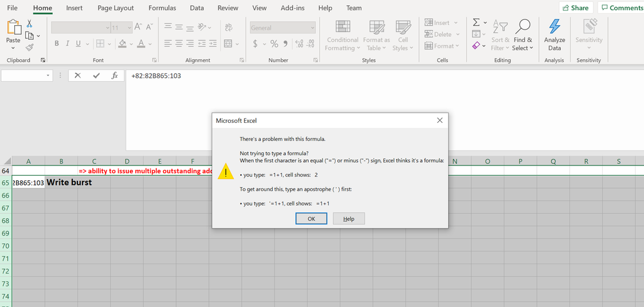
Task: Click the Cut scissors icon
Action: pos(30,24)
